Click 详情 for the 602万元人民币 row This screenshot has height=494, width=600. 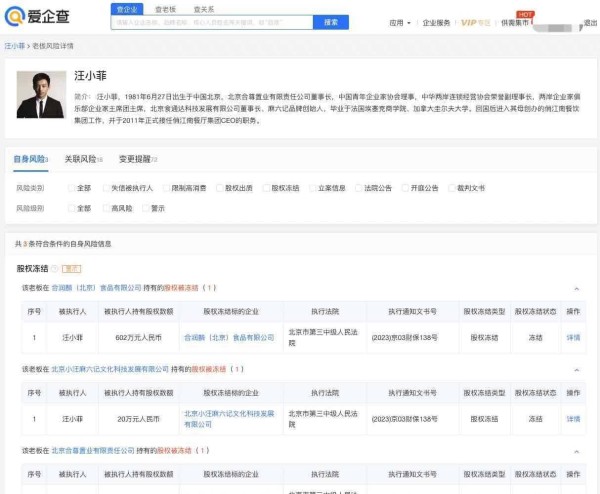[x=573, y=337]
